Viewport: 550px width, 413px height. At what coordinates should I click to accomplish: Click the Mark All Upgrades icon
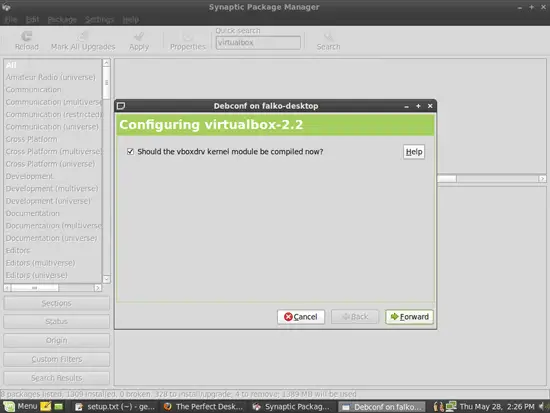point(83,36)
